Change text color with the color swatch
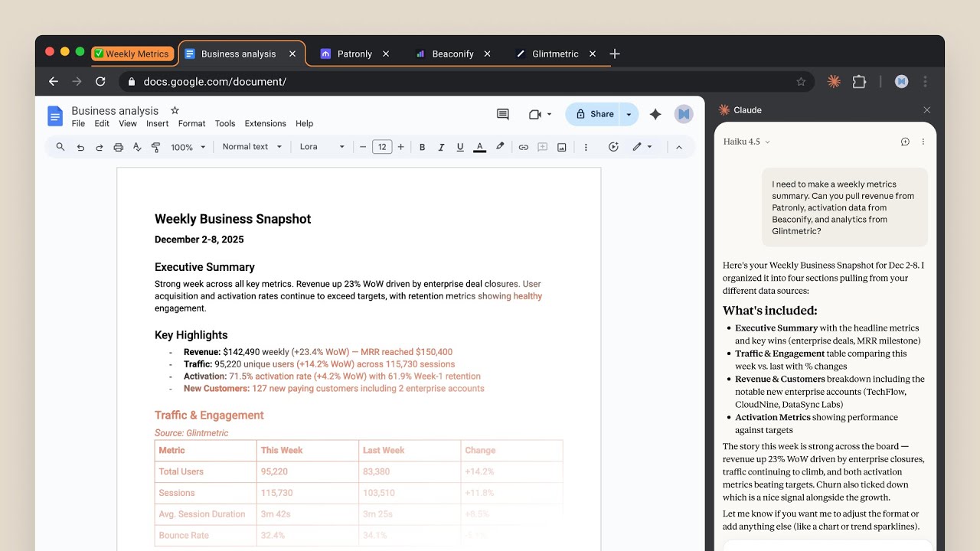Viewport: 980px width, 551px height. click(480, 147)
